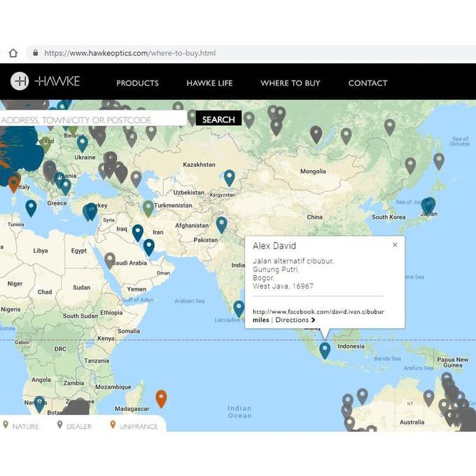Select the blue pin in Kyrgyzstan
Image resolution: width=476 pixels, height=476 pixels.
click(x=229, y=177)
